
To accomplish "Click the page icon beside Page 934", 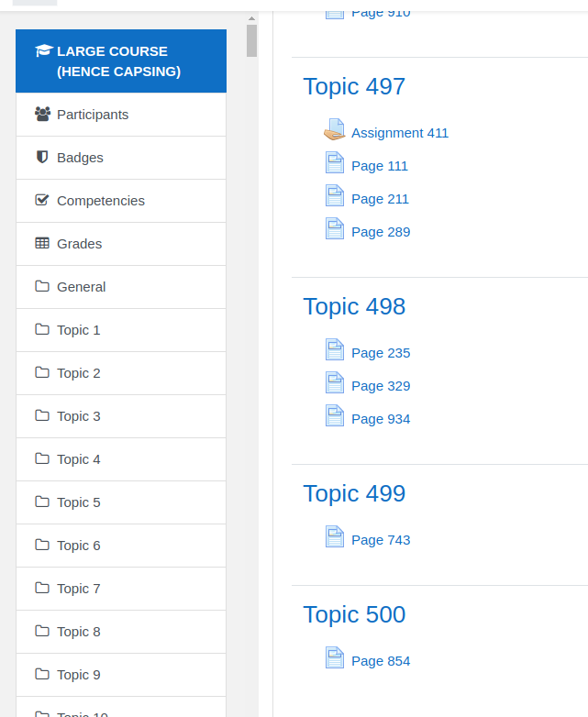I will tap(335, 415).
